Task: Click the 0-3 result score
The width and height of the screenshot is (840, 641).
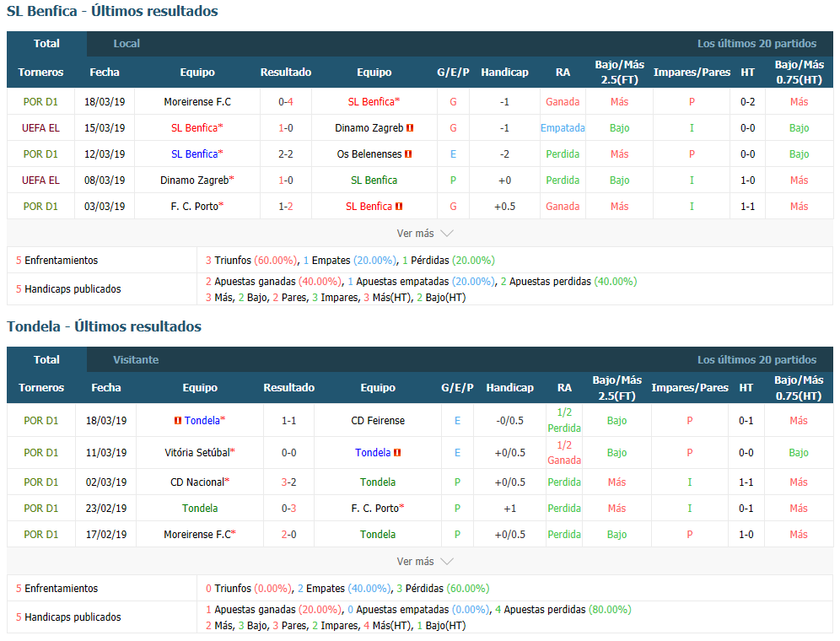Action: pos(288,508)
